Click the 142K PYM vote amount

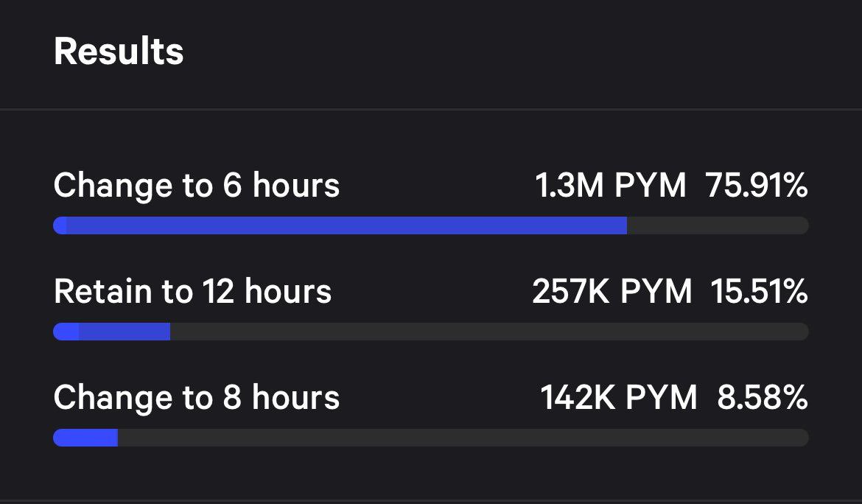(x=618, y=398)
